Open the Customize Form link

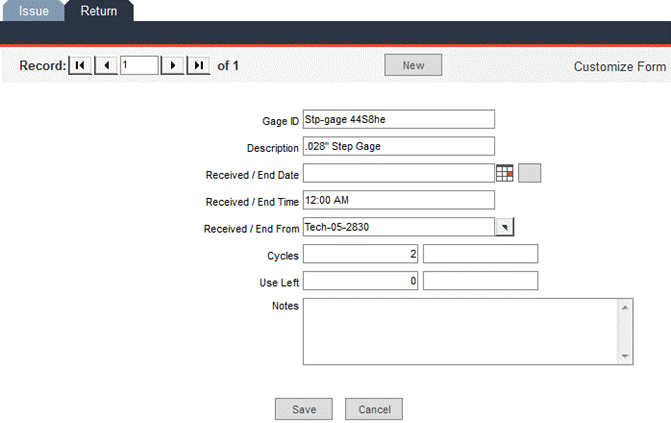(619, 67)
